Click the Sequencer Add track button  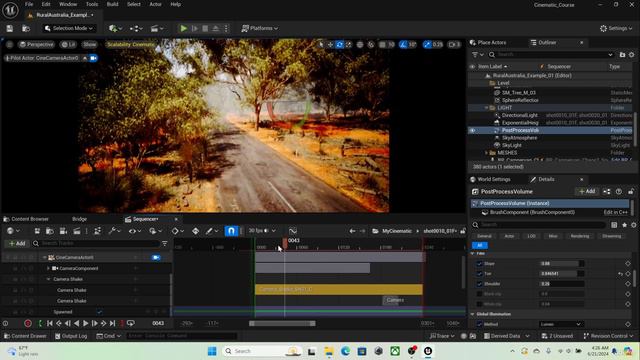(x=17, y=243)
